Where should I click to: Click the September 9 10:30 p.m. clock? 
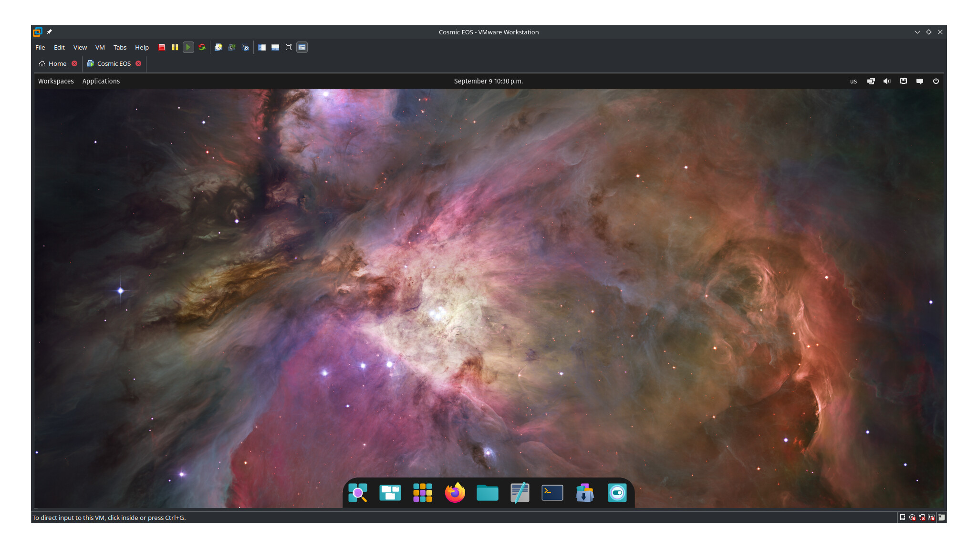click(489, 81)
